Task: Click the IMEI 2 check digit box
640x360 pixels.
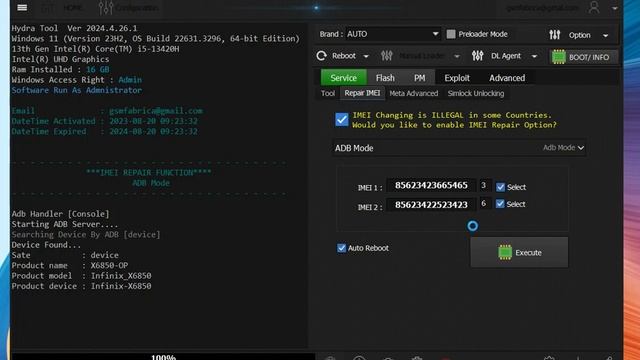Action: [x=484, y=203]
